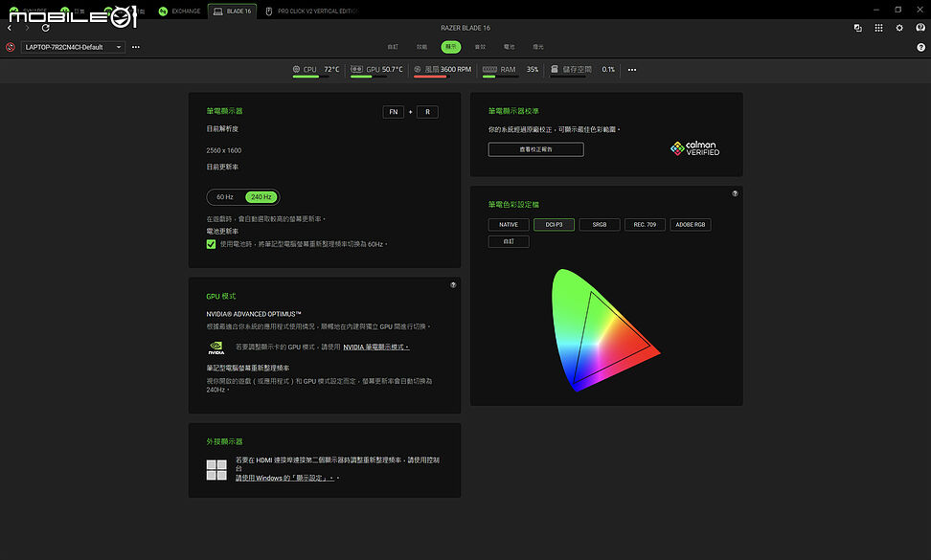Open the 音效 audio tab
This screenshot has width=931, height=560.
[x=480, y=47]
